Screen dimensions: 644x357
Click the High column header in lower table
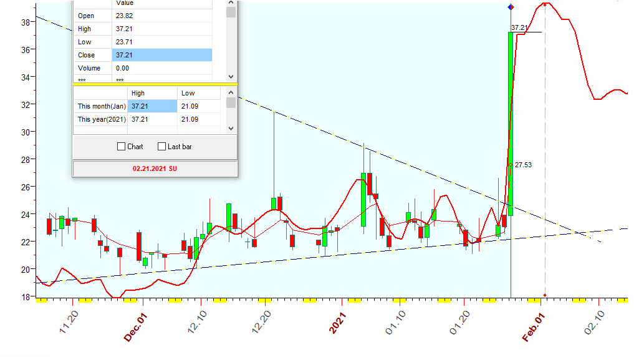pos(152,93)
